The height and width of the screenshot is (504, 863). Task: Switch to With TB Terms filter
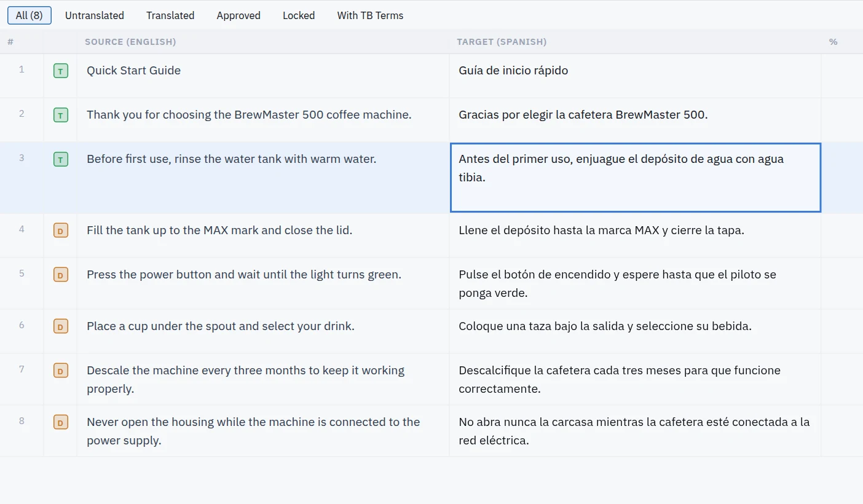[x=370, y=15]
